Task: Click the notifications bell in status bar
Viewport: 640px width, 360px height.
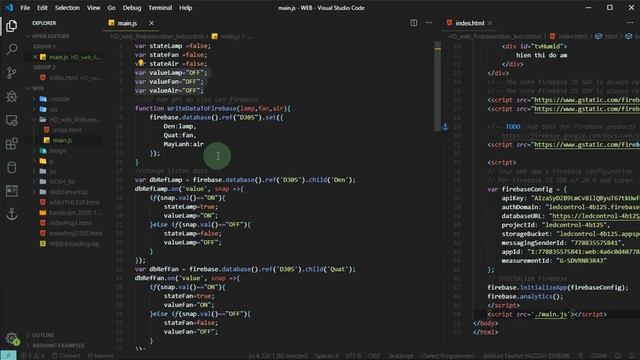Action: (632, 356)
